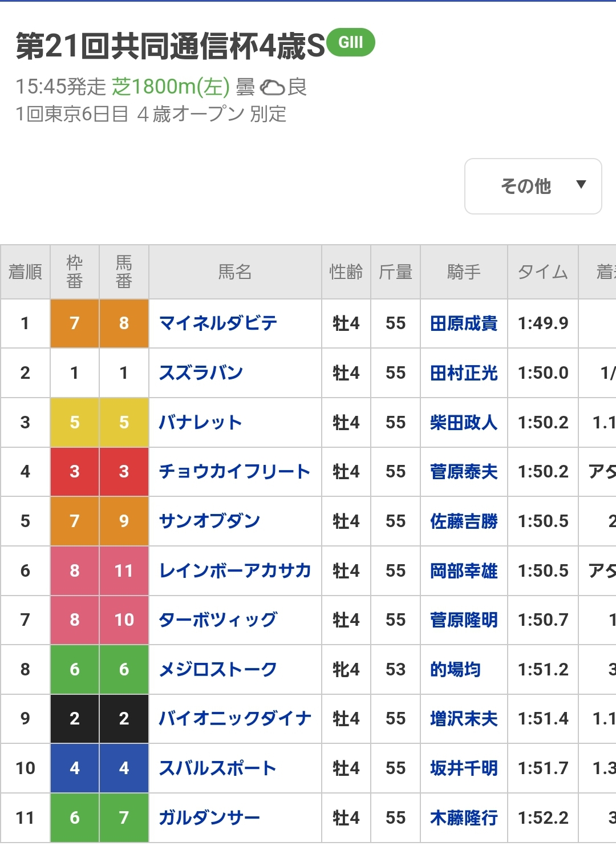
Task: Open horse マイネルダビテ details
Action: (218, 323)
